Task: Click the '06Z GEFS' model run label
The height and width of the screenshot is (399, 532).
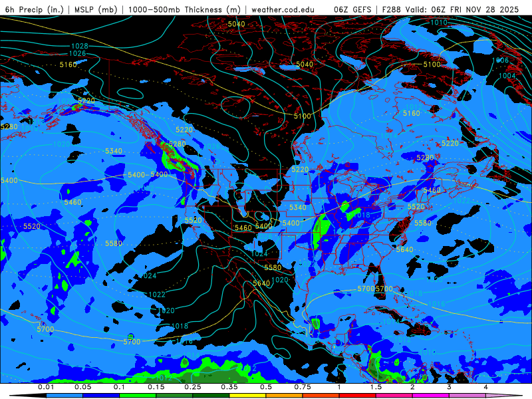Action: [352, 9]
